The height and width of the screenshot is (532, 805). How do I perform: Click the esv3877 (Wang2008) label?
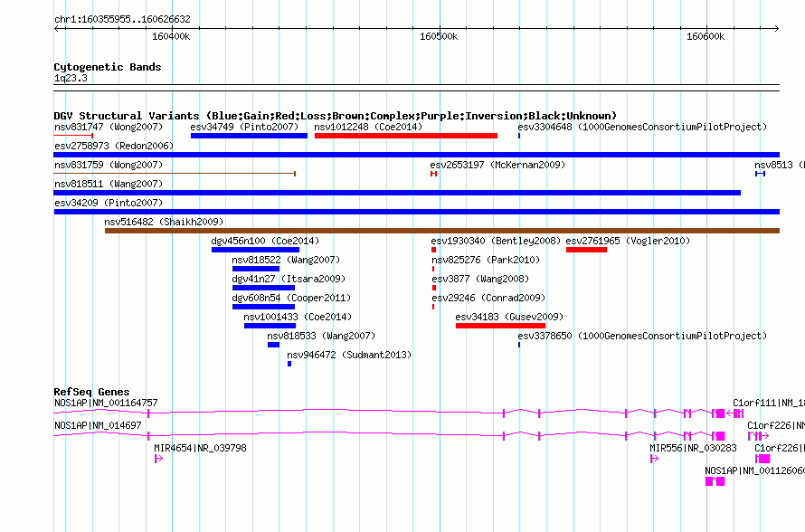(480, 279)
